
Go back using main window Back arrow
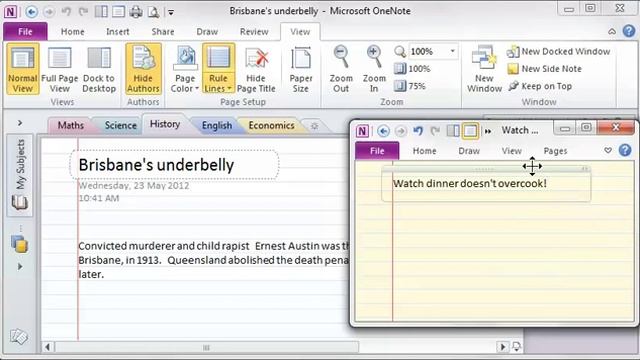(31, 11)
